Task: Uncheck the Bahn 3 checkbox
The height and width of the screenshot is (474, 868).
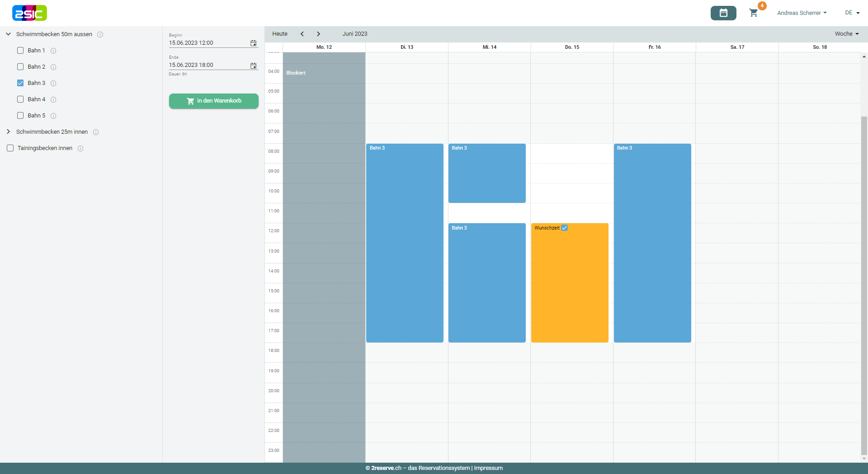Action: coord(20,83)
